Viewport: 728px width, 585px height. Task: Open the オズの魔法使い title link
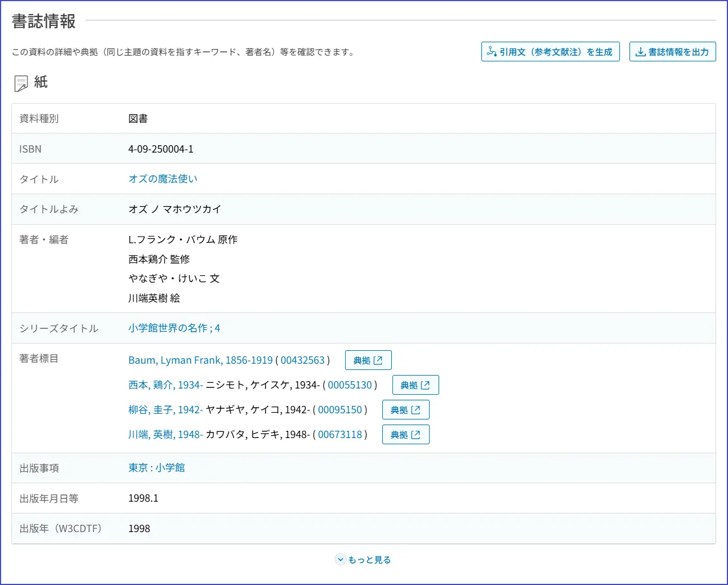[163, 179]
